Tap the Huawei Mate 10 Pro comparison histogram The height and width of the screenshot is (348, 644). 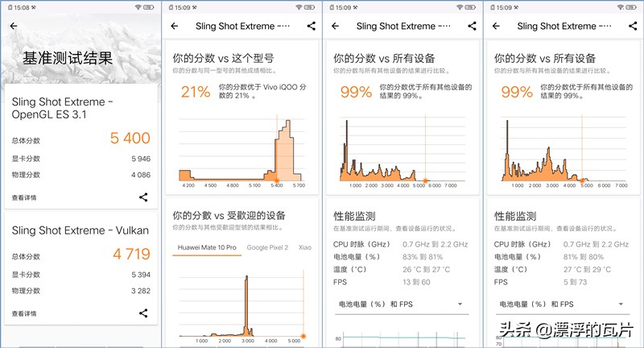[x=242, y=304]
